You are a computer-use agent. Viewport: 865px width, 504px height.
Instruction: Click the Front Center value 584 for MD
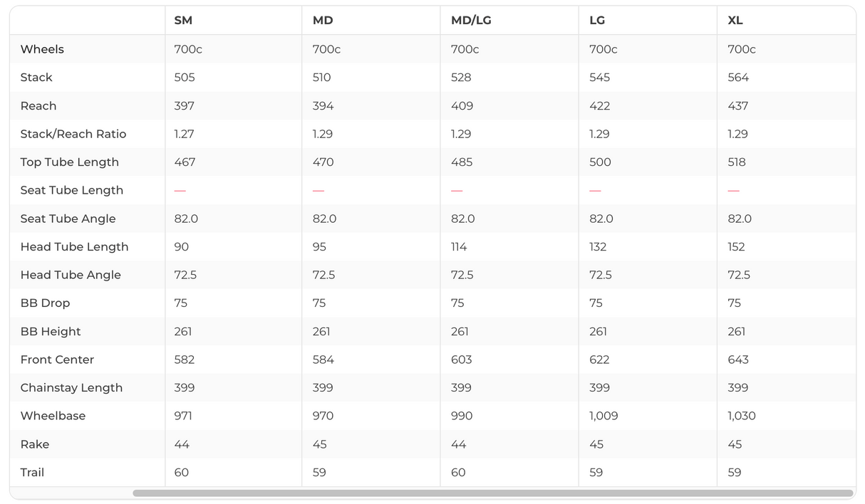(323, 359)
